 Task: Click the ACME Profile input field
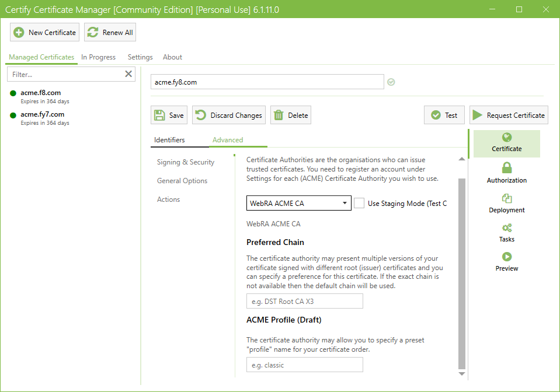(x=305, y=365)
